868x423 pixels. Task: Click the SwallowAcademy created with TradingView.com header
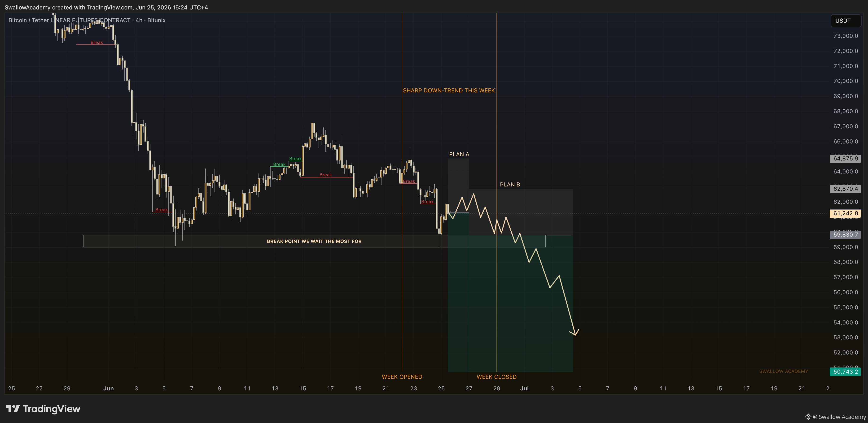pyautogui.click(x=106, y=7)
